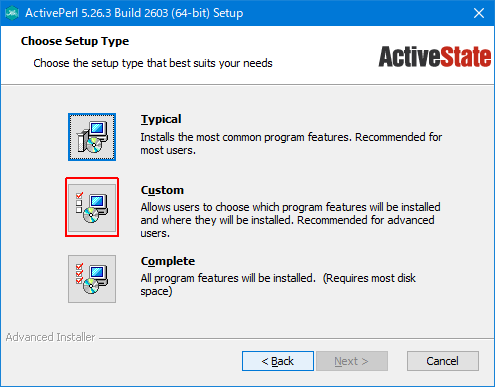
Task: Click the Next button
Action: (352, 361)
